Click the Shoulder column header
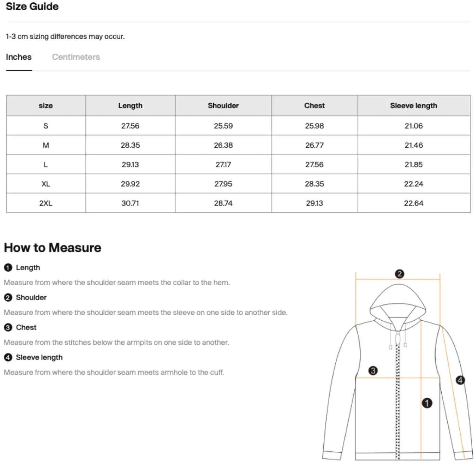Screen dimensions: 476x466 point(223,106)
